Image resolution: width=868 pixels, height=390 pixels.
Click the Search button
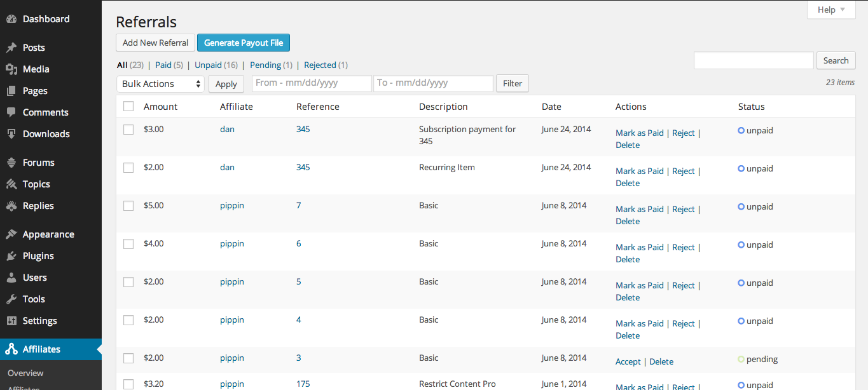(x=836, y=60)
